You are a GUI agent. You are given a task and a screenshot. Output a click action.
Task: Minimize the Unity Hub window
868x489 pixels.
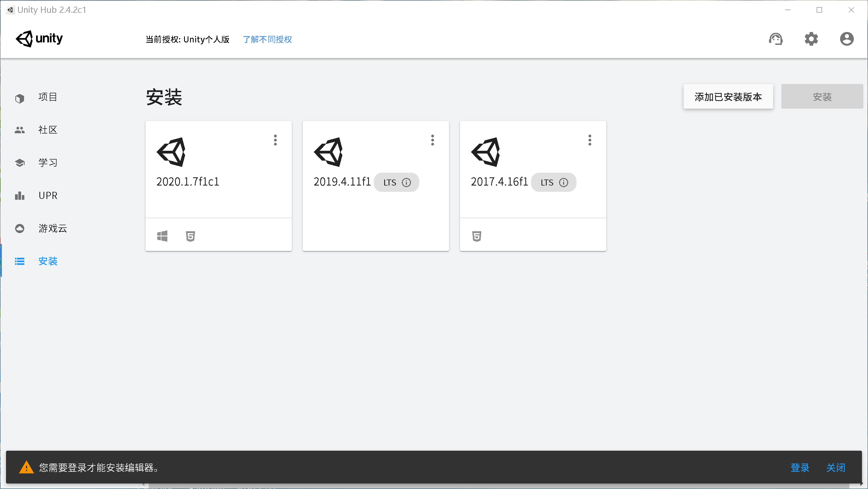[788, 10]
